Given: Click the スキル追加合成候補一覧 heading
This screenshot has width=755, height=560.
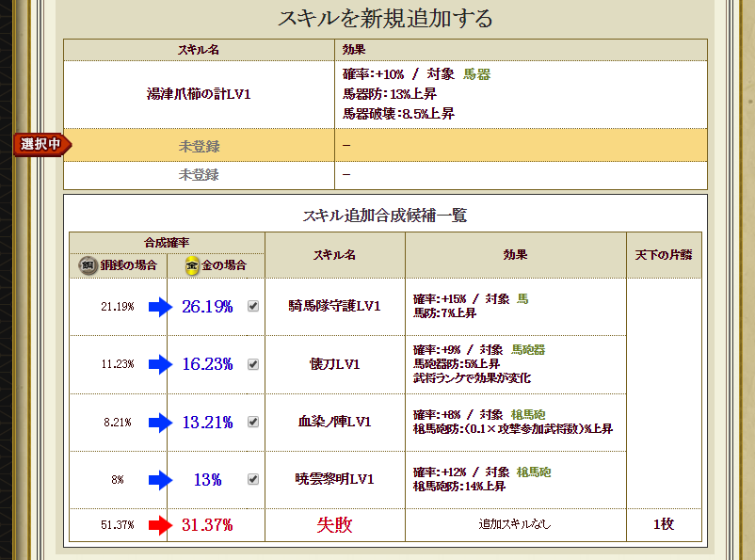Looking at the screenshot, I should (x=385, y=216).
